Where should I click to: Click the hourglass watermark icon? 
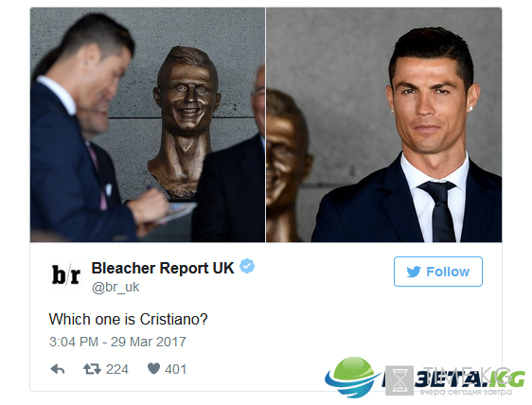[399, 380]
